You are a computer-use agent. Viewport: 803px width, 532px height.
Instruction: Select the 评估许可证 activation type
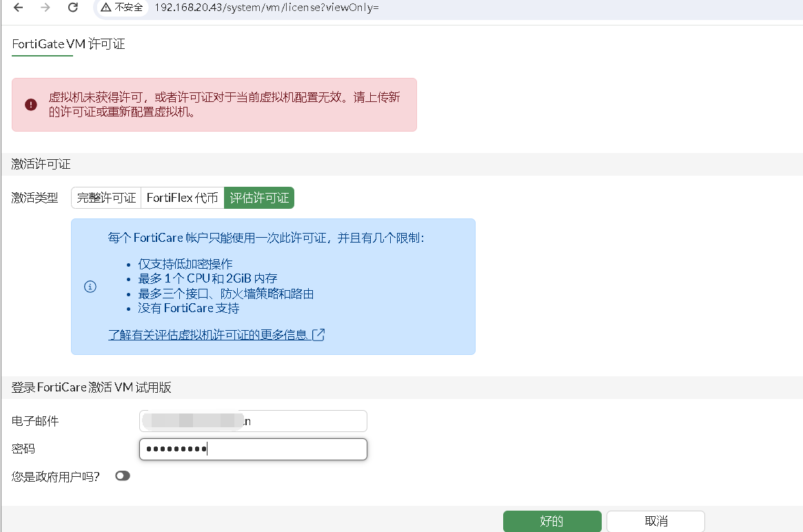tap(259, 198)
